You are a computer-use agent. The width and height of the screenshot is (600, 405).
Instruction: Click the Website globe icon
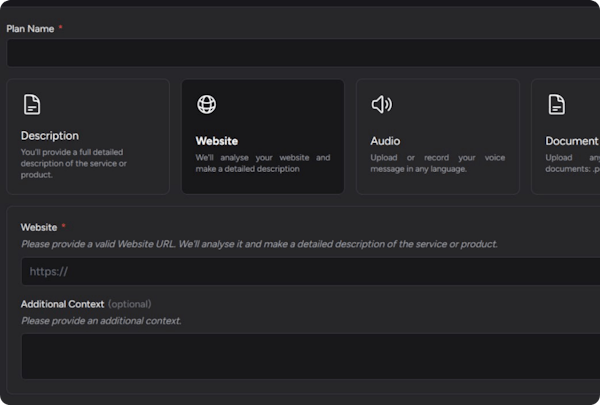(206, 105)
